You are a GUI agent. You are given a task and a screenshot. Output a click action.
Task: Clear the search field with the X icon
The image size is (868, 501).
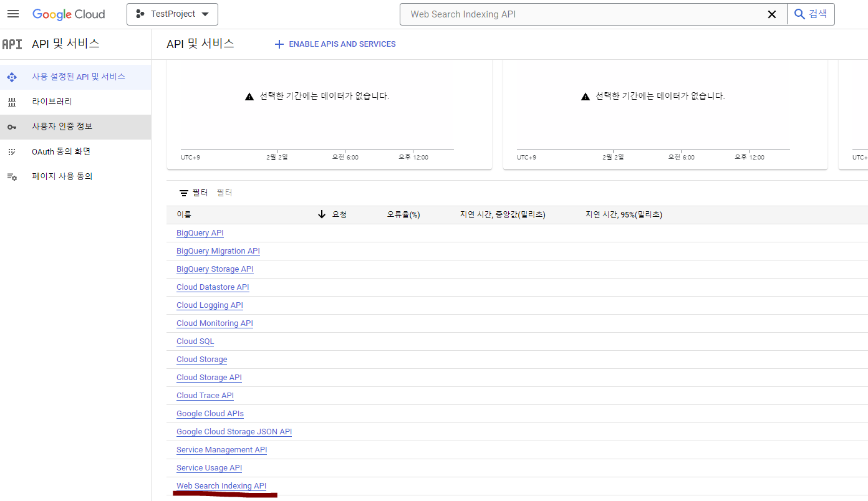pyautogui.click(x=772, y=14)
